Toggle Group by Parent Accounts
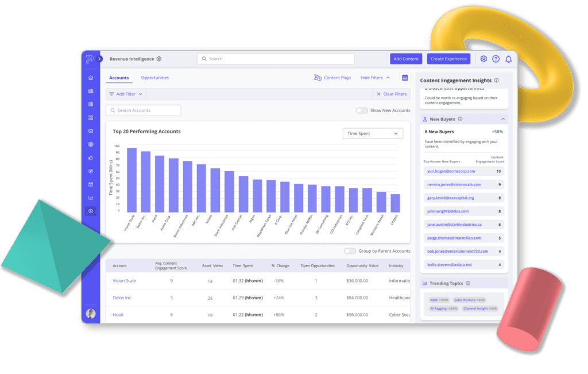The width and height of the screenshot is (588, 374). [x=350, y=251]
